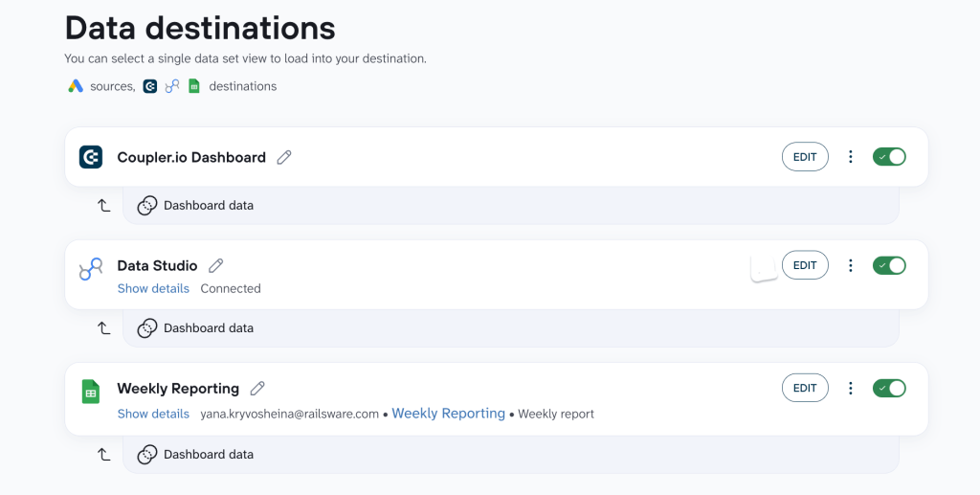This screenshot has height=495, width=980.
Task: Click the Data destinations heading
Action: coord(200,28)
